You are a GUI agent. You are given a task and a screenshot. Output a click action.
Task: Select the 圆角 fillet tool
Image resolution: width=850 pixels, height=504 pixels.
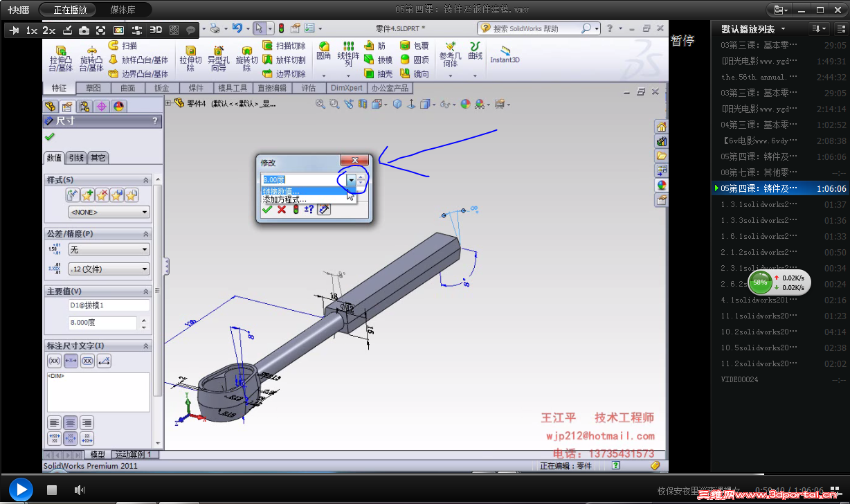(324, 52)
